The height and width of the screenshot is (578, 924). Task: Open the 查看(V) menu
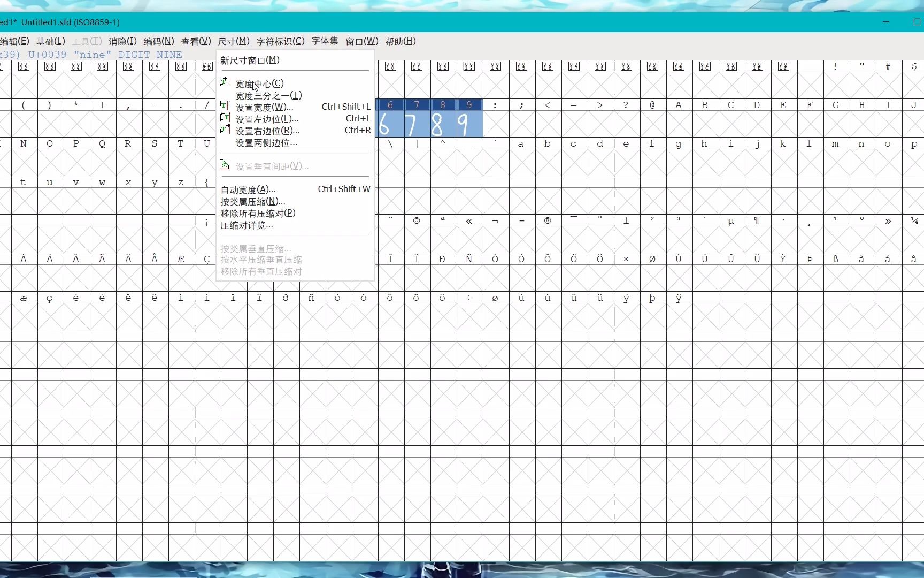click(x=195, y=41)
